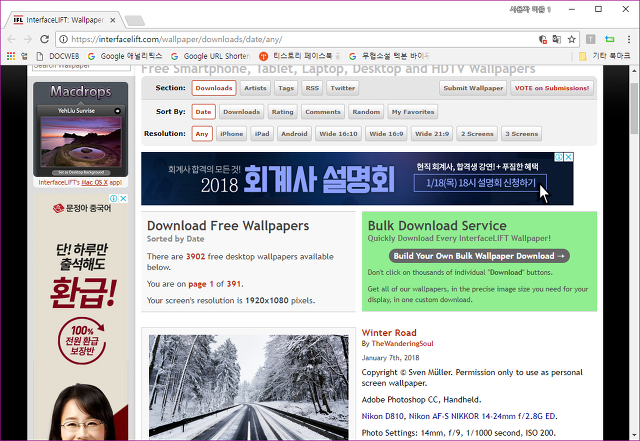Screen dimensions: 640x441
Task: Click the browser forward arrow
Action: click(28, 39)
